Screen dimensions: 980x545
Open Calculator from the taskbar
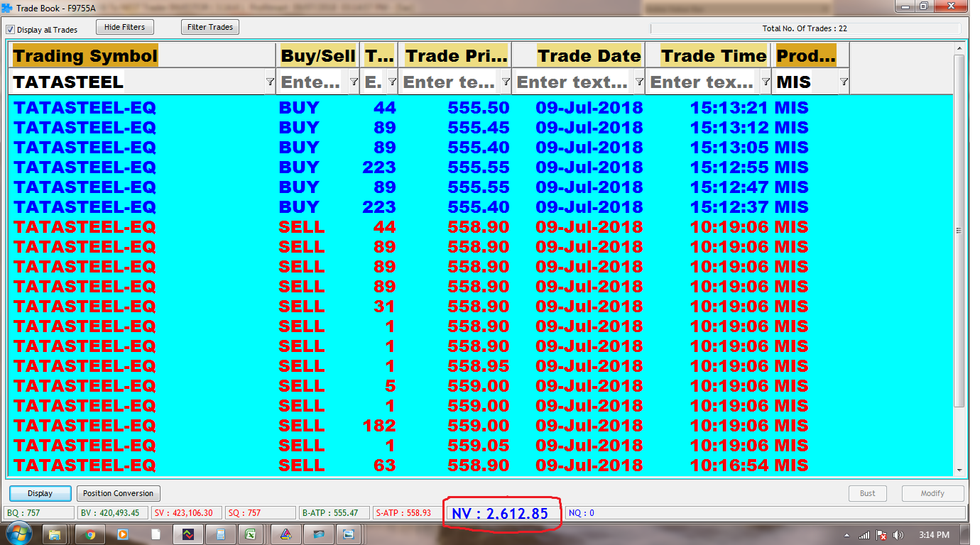point(221,534)
